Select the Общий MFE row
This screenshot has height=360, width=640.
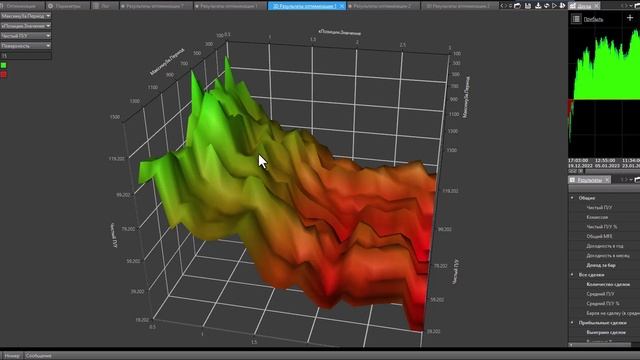point(604,236)
